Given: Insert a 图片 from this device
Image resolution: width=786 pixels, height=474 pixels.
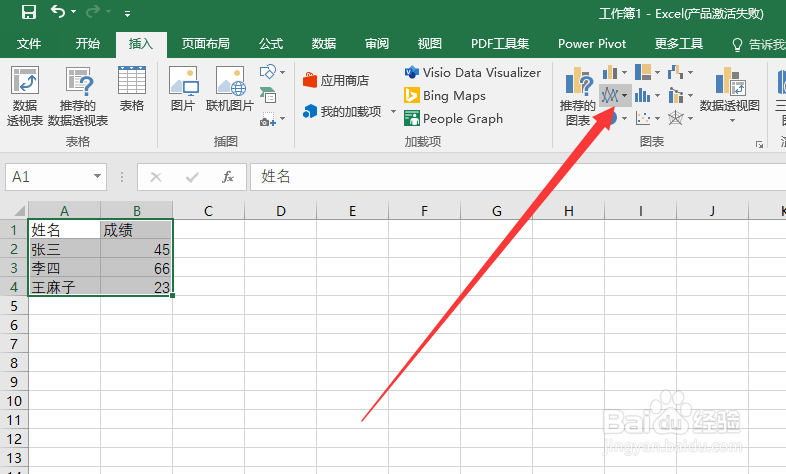Looking at the screenshot, I should pyautogui.click(x=183, y=89).
